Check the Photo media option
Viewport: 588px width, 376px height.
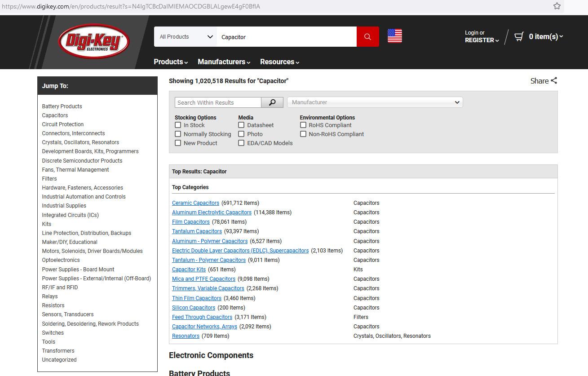tap(241, 134)
